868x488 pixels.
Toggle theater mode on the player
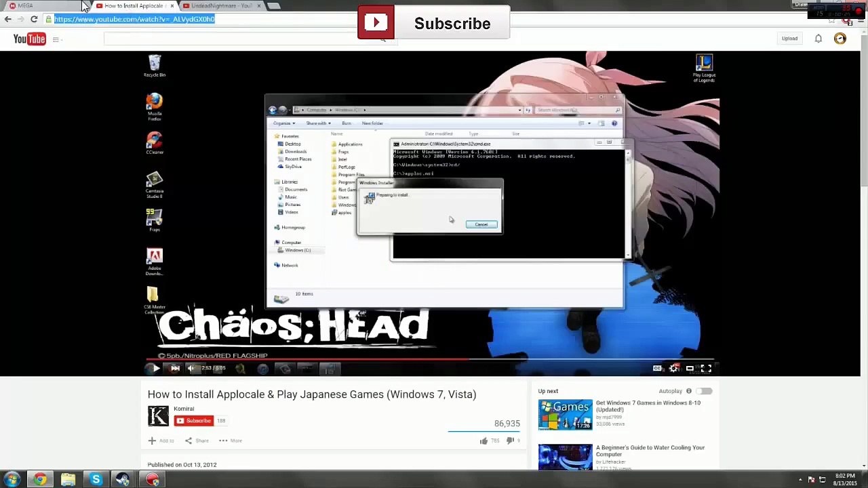point(690,368)
